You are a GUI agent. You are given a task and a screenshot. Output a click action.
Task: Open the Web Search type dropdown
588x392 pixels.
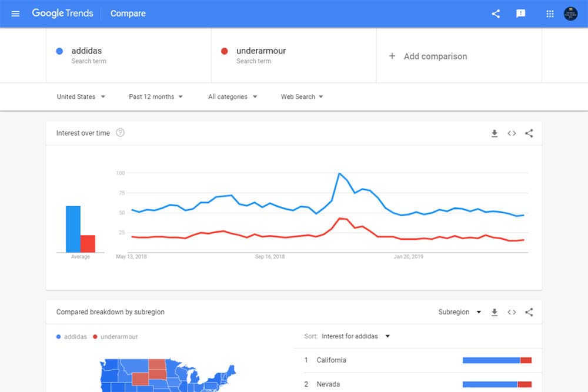tap(302, 97)
